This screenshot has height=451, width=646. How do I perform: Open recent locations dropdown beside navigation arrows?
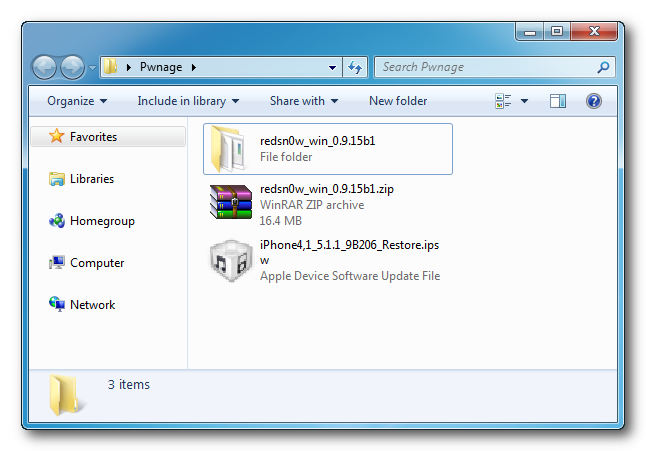click(93, 68)
